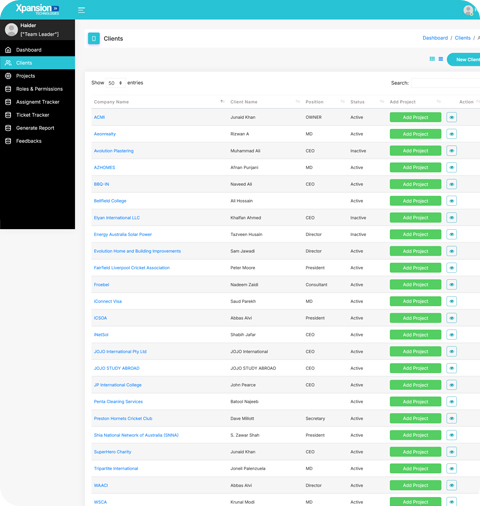
Task: Open Clients breadcrumb link
Action: pyautogui.click(x=463, y=38)
